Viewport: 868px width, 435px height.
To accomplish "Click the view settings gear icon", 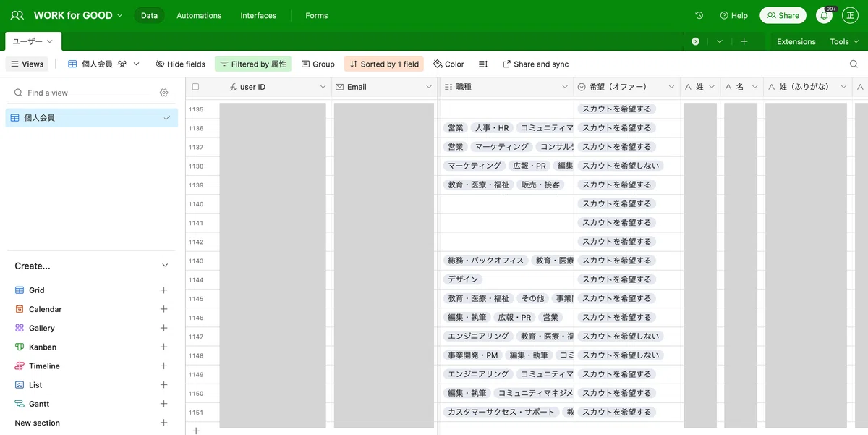I will [x=164, y=93].
